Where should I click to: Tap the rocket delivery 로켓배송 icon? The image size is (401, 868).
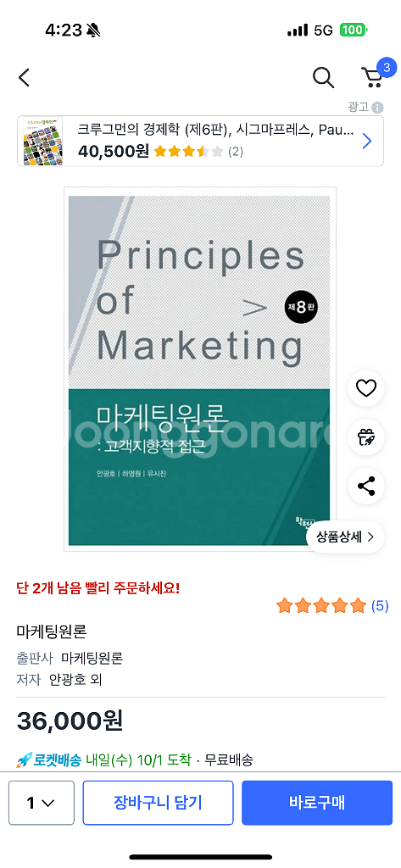tap(23, 760)
